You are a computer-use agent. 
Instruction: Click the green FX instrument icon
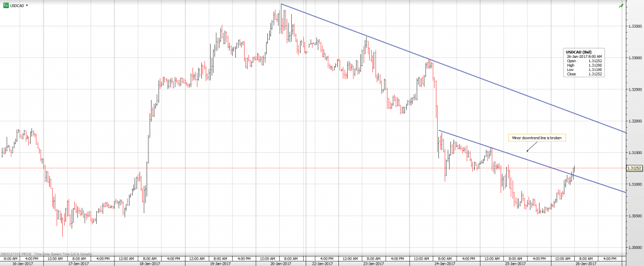click(x=6, y=5)
